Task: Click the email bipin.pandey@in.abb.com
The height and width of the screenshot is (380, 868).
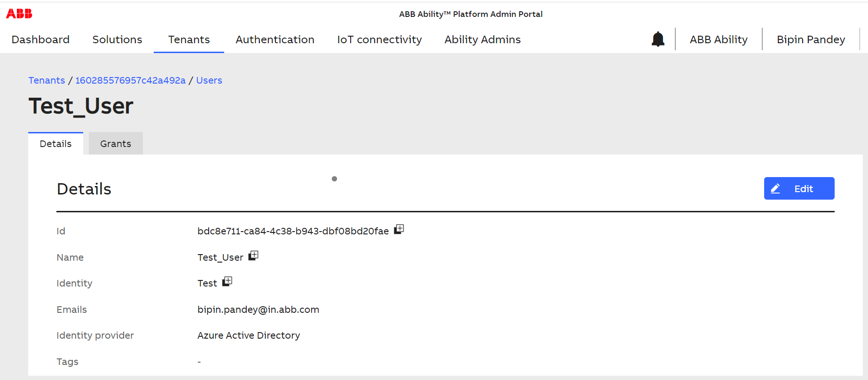Action: coord(258,310)
